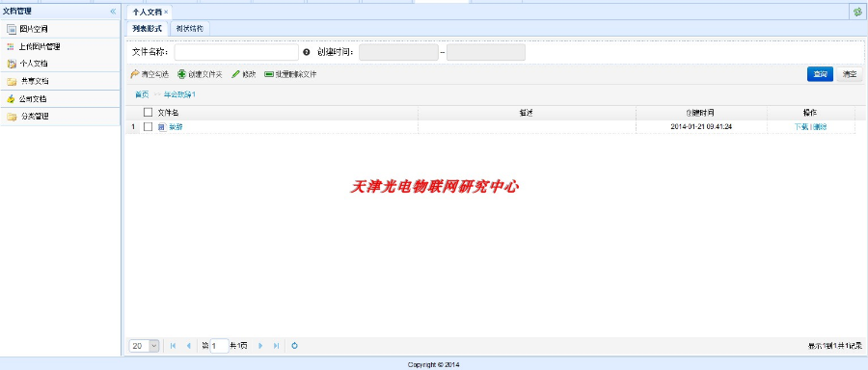Image resolution: width=868 pixels, height=370 pixels.
Task: Go to next page in pager
Action: 260,346
